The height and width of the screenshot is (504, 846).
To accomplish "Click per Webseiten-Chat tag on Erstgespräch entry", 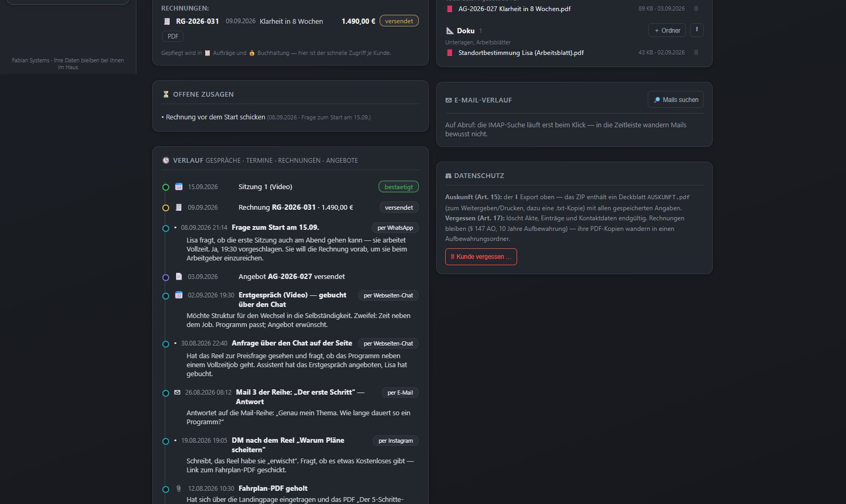I will [x=389, y=295].
